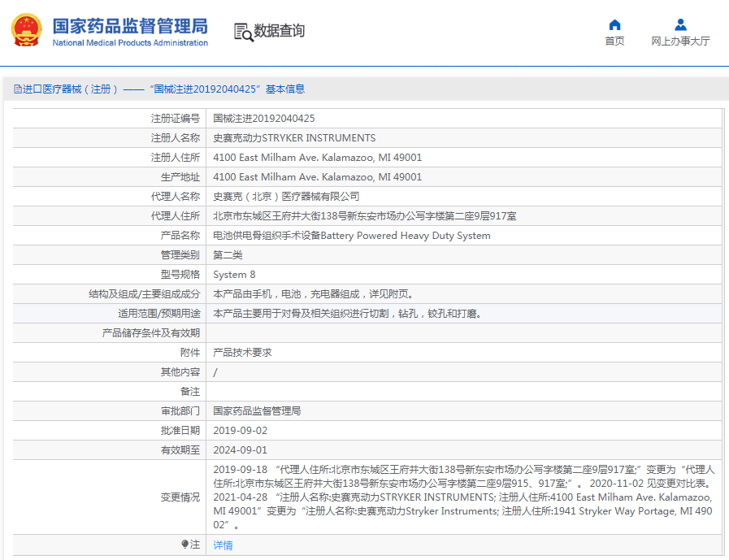
Task: Click the 网上办事大厅 text label
Action: tap(681, 41)
